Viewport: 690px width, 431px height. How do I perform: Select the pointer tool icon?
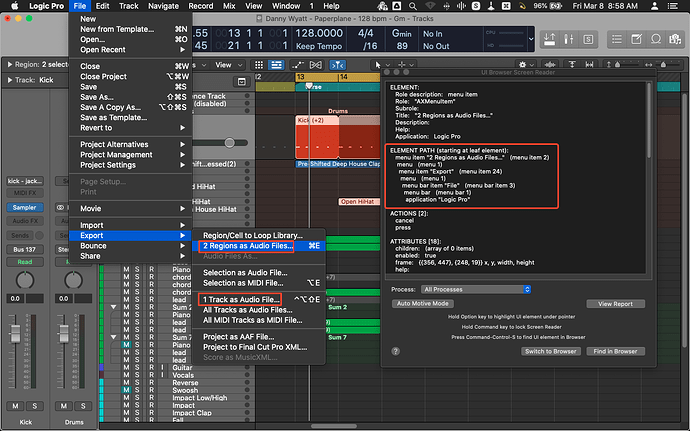point(378,65)
